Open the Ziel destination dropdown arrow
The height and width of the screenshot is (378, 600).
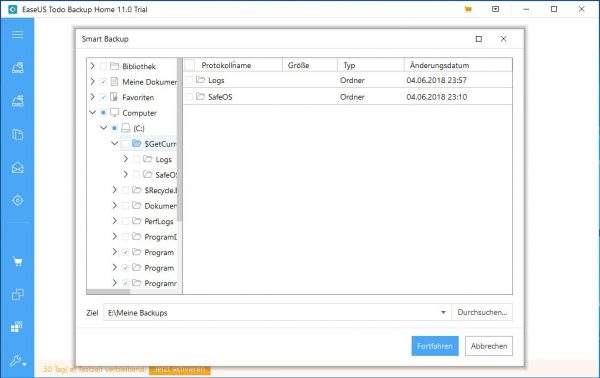tap(443, 312)
